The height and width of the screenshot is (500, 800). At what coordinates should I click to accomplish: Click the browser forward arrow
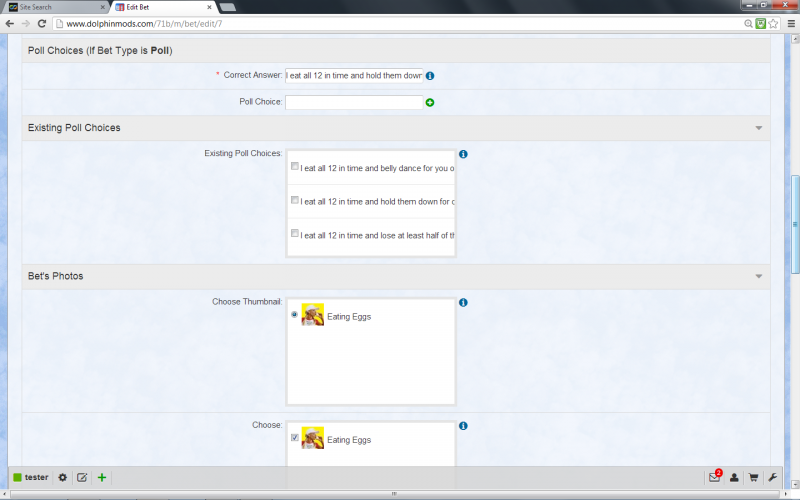(26, 23)
